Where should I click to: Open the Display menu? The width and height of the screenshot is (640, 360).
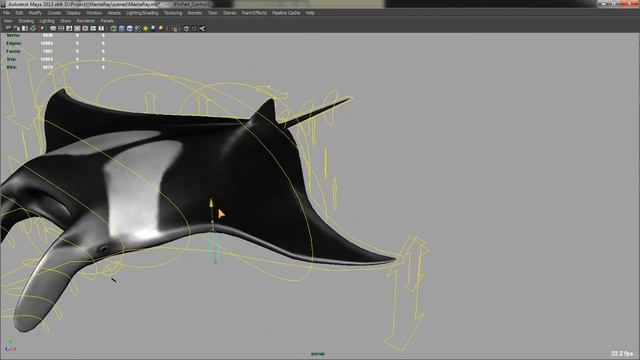pyautogui.click(x=73, y=13)
